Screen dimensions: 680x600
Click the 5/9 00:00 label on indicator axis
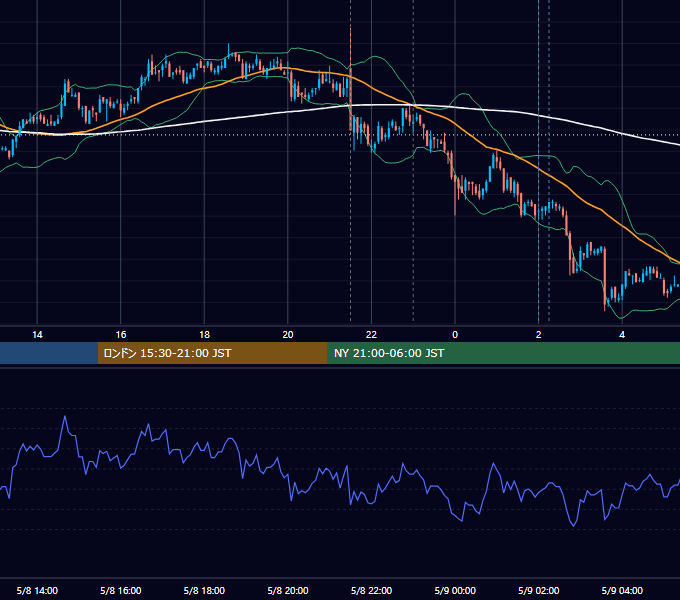click(x=455, y=590)
